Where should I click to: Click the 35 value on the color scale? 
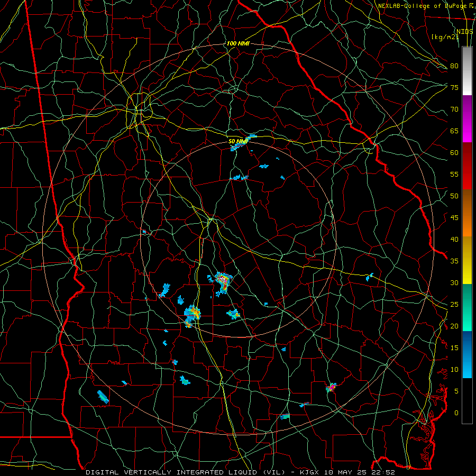(454, 261)
